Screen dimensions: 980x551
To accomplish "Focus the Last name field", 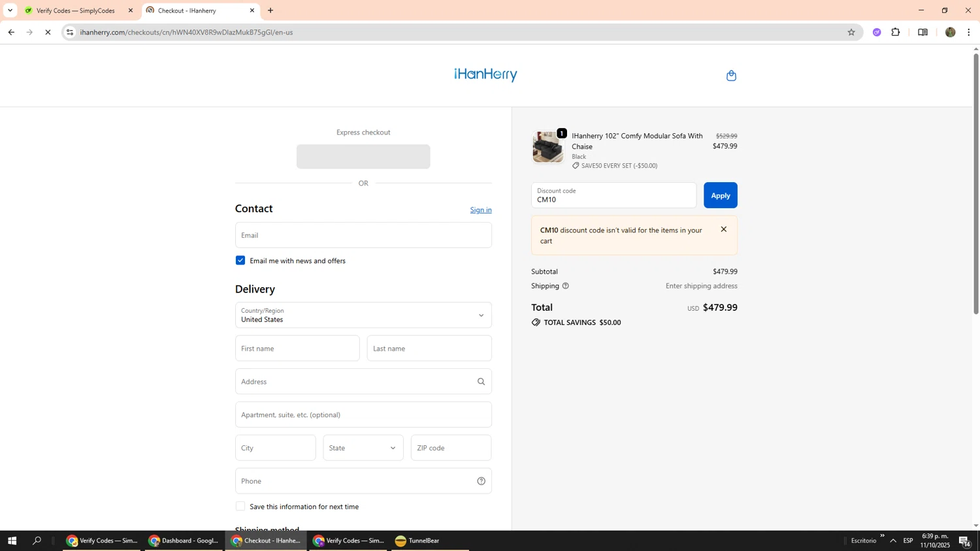I will click(x=429, y=349).
